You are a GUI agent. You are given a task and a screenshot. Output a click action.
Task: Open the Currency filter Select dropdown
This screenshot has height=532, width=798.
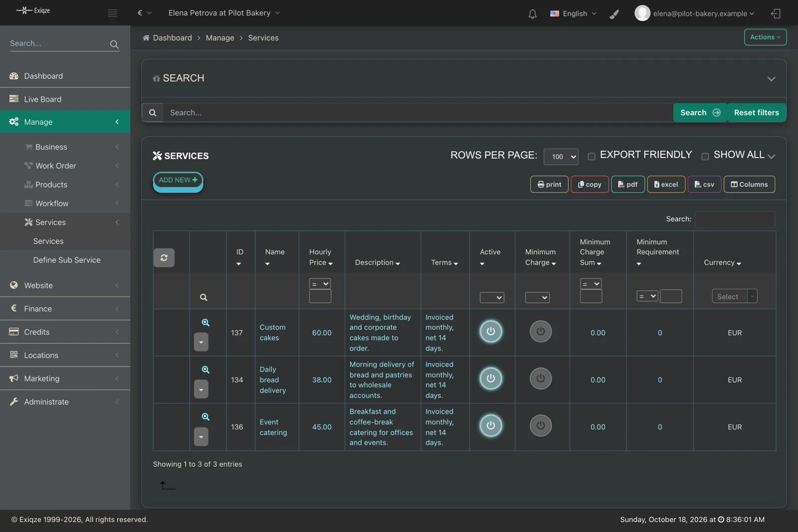click(x=734, y=296)
